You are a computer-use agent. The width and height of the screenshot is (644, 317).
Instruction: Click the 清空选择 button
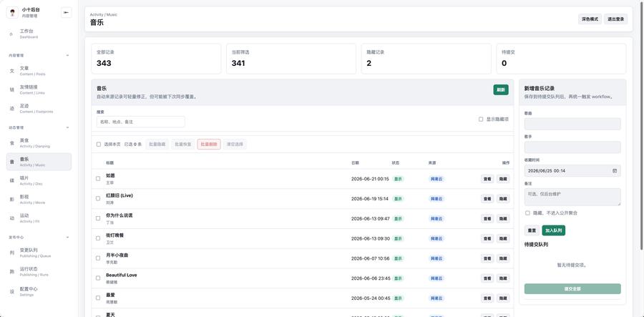point(235,144)
